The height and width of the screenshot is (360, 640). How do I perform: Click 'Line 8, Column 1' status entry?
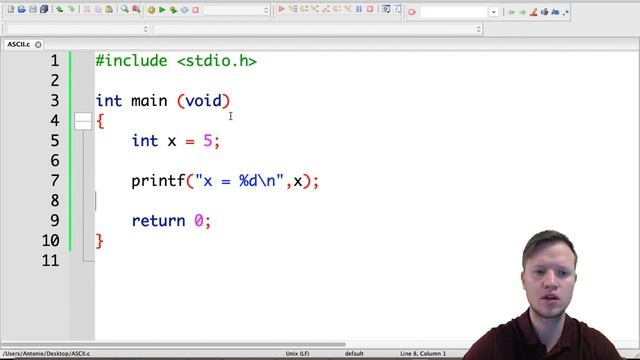click(423, 353)
